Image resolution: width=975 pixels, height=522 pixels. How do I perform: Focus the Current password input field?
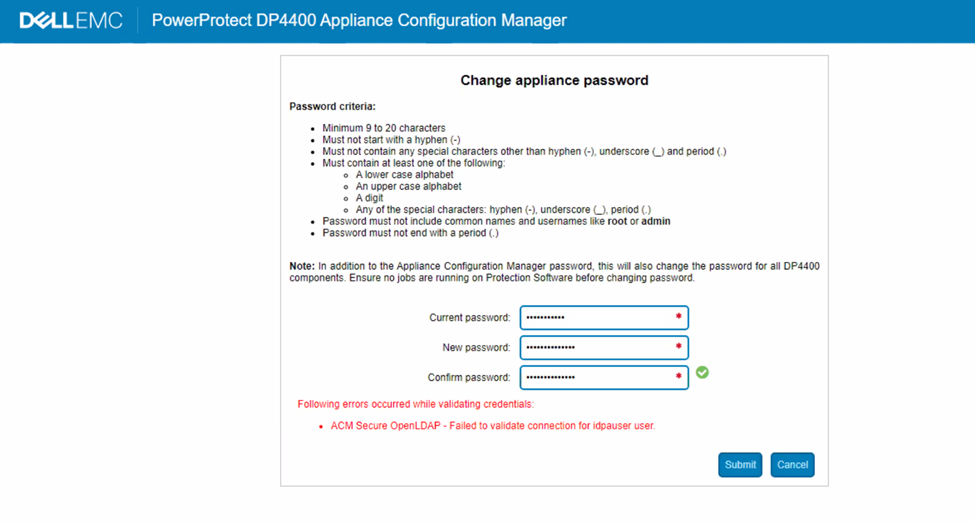coord(597,318)
